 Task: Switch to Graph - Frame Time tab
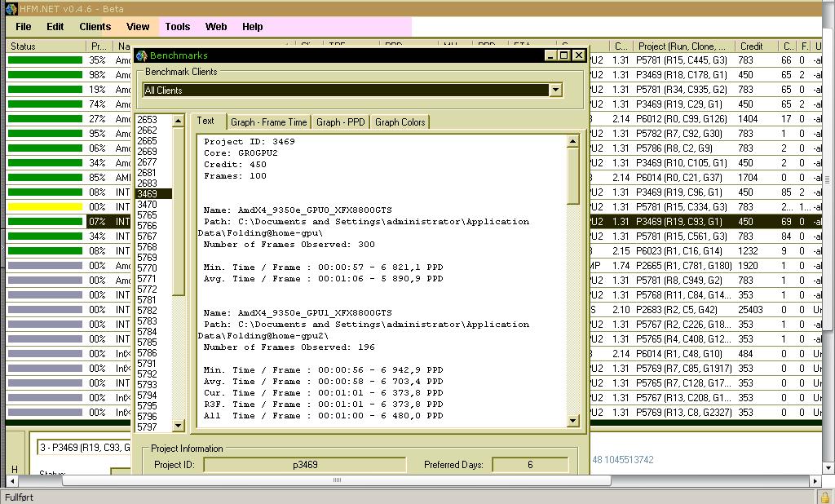pos(268,122)
